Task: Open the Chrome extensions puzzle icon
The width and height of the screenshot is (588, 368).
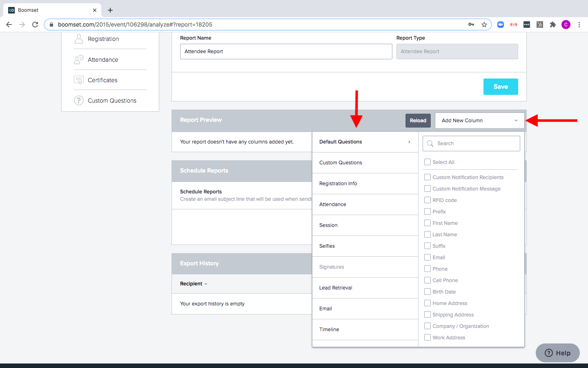Action: coord(553,25)
